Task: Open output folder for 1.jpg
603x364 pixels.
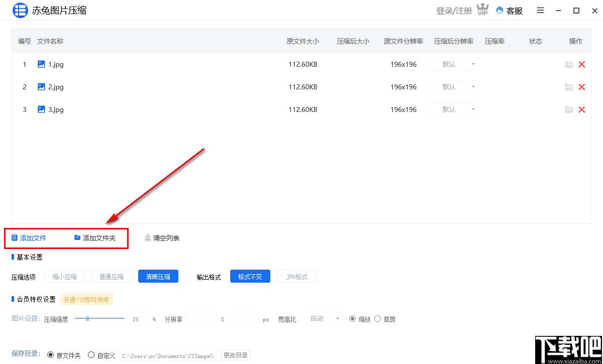Action: (569, 64)
